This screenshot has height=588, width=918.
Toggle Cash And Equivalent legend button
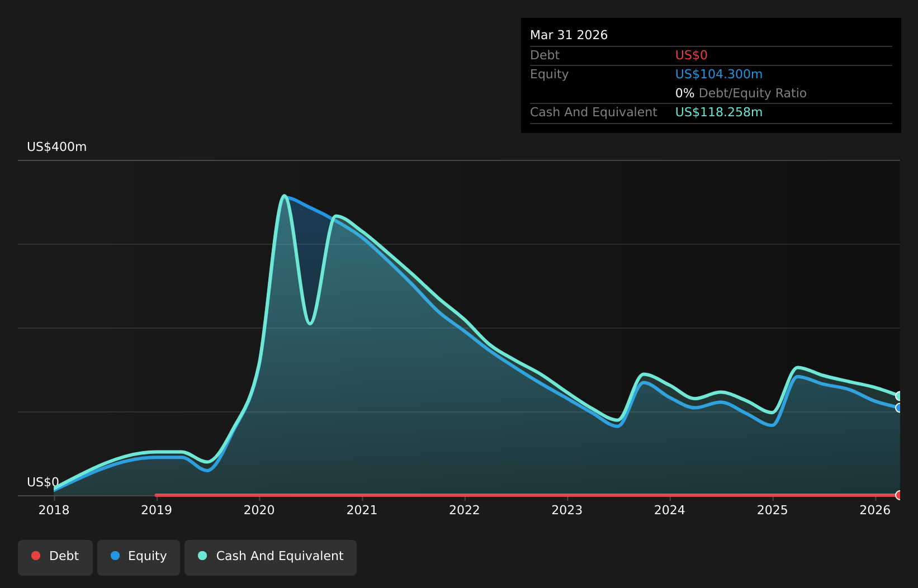click(x=271, y=557)
